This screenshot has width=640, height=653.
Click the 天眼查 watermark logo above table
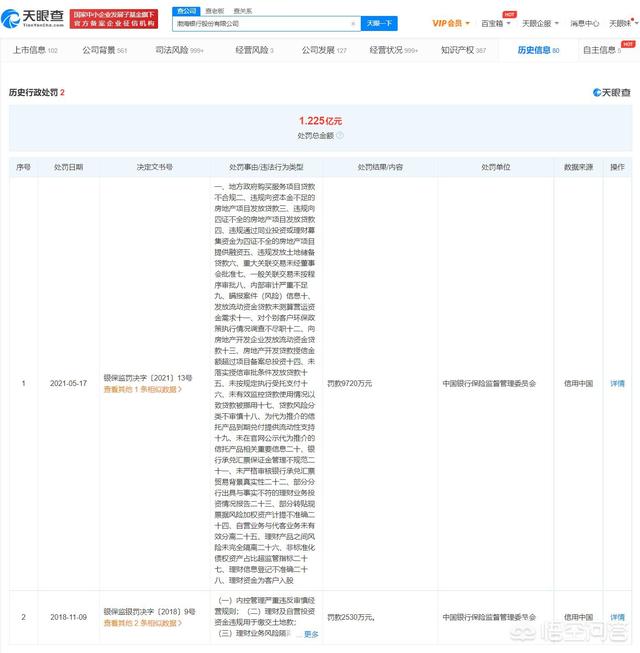(610, 92)
